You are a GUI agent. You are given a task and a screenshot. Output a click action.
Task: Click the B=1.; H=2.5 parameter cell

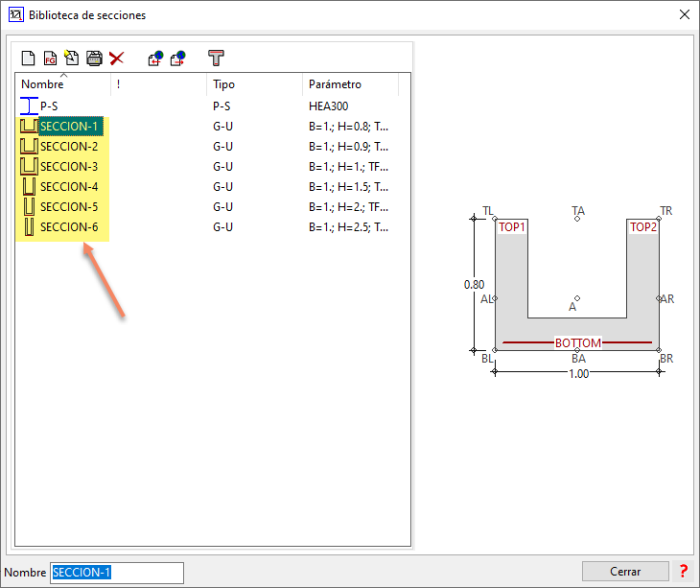(348, 226)
